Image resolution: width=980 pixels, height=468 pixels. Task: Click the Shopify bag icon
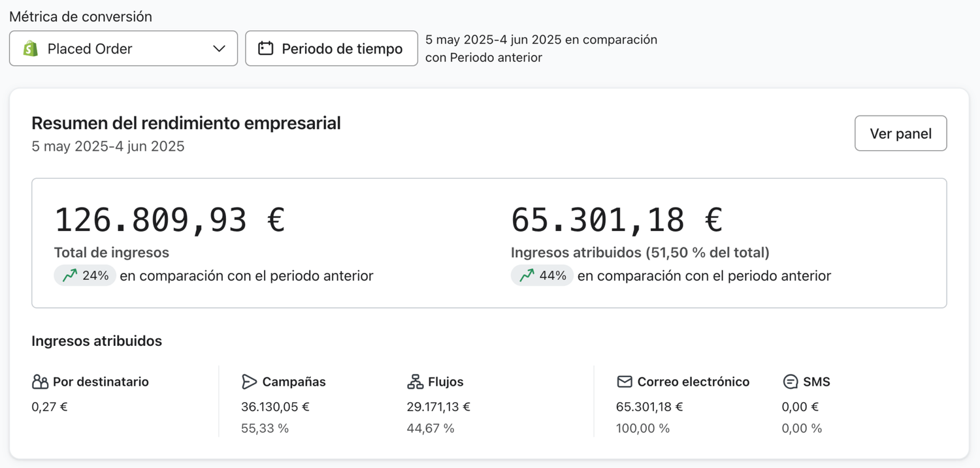point(31,48)
